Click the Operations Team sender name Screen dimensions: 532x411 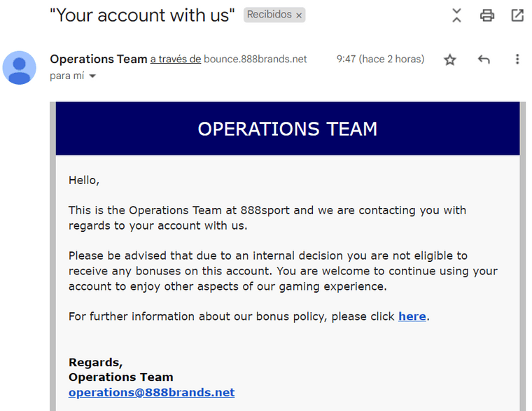99,59
